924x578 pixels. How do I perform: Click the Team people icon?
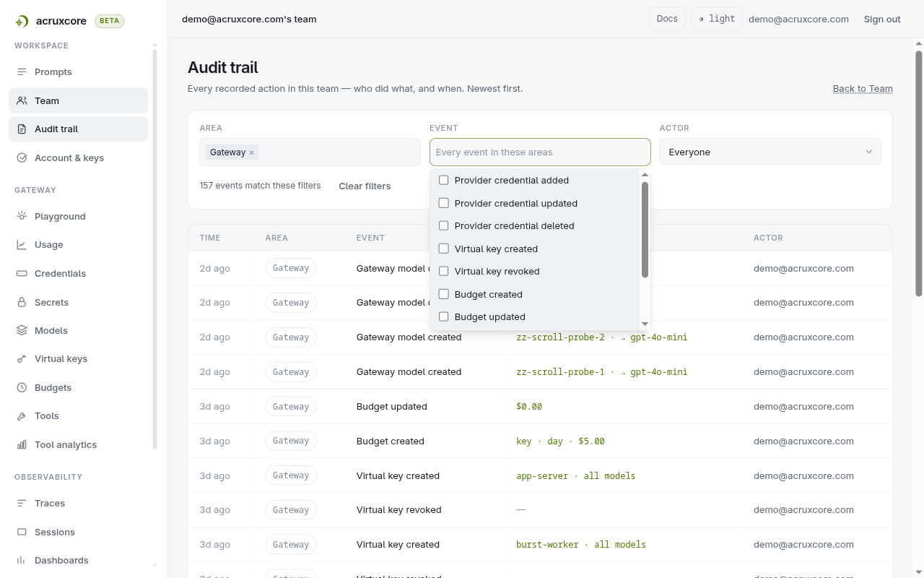[22, 101]
